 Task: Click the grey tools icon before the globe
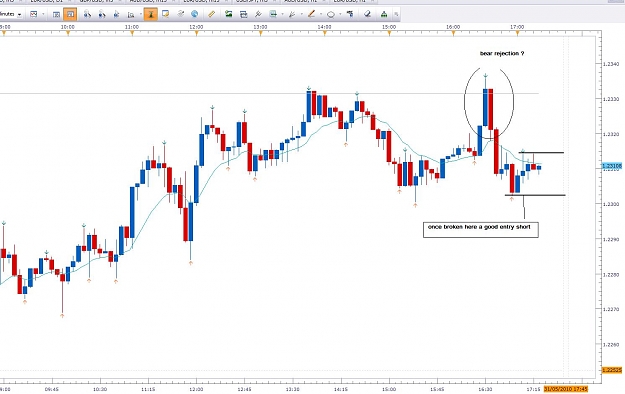(x=181, y=14)
